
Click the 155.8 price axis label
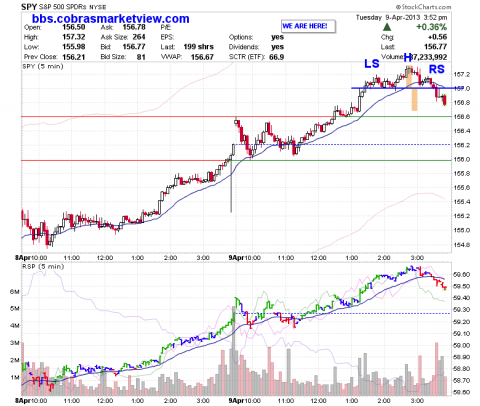[461, 174]
